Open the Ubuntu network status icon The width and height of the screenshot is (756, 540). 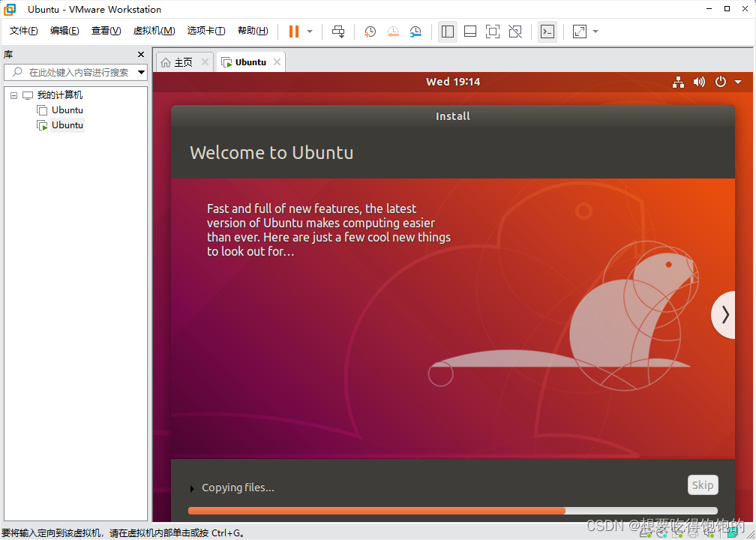point(678,82)
